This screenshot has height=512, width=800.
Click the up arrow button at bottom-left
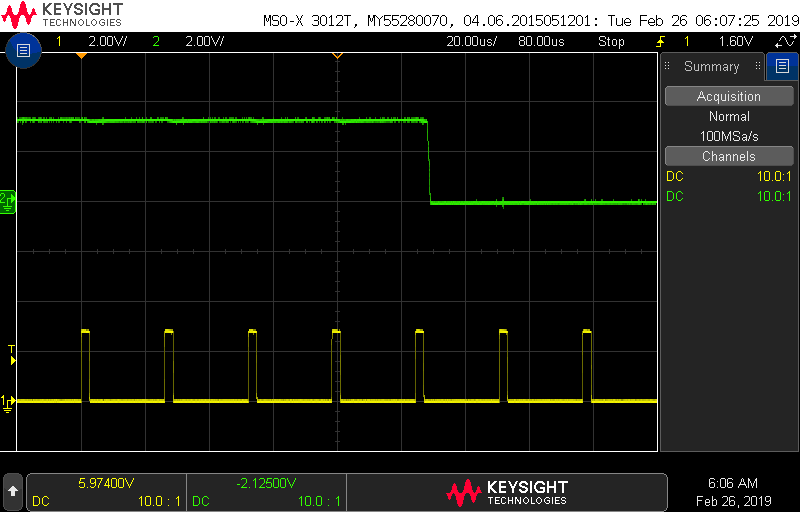(13, 491)
